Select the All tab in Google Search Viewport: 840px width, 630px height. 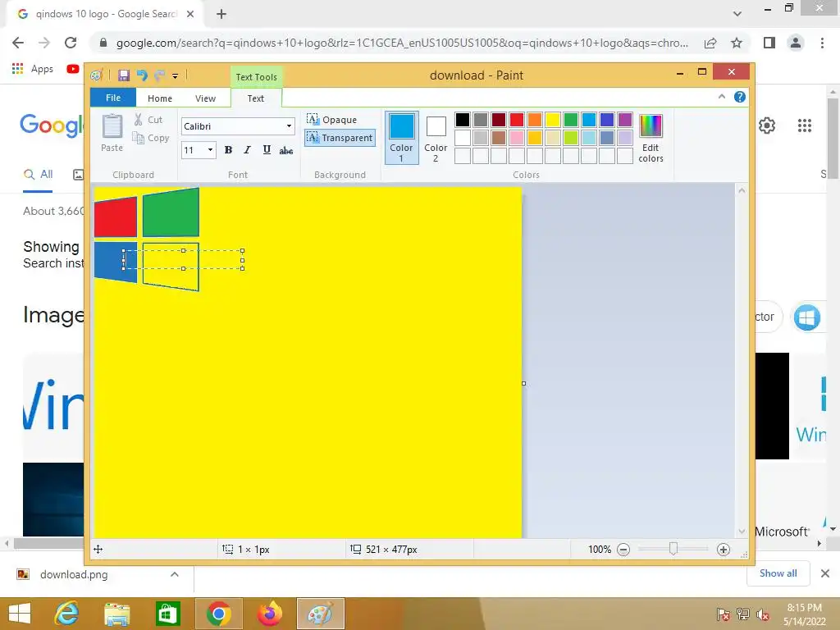click(x=38, y=175)
